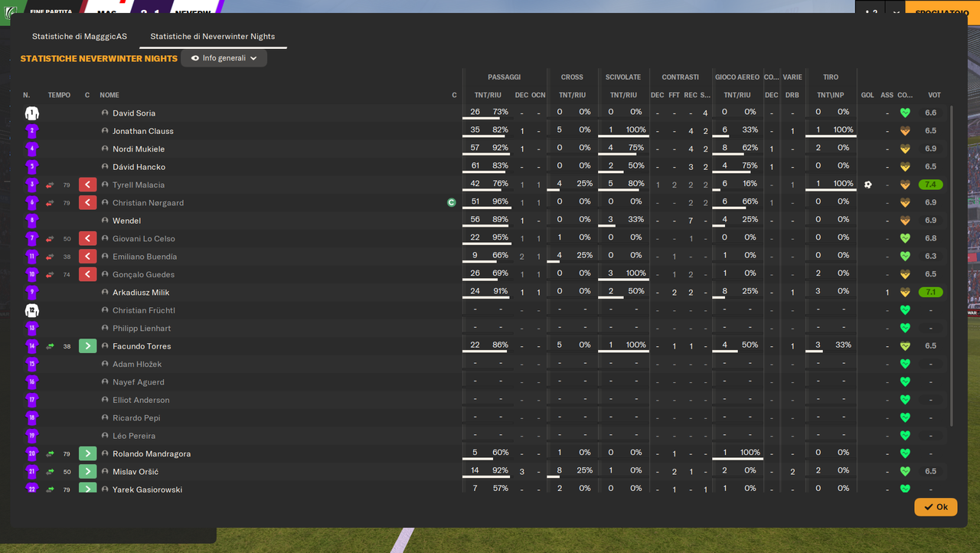Open the Info generali view dropdown
The width and height of the screenshot is (980, 553).
224,58
